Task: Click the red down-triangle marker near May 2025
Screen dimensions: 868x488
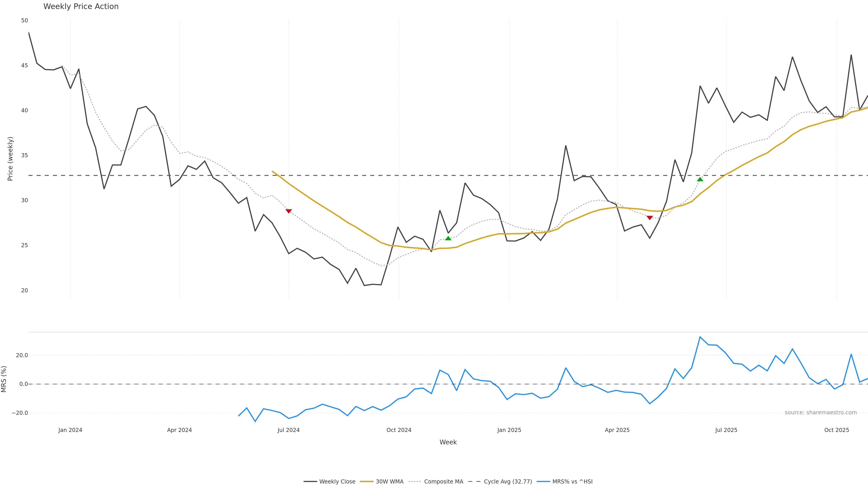Action: click(x=650, y=218)
